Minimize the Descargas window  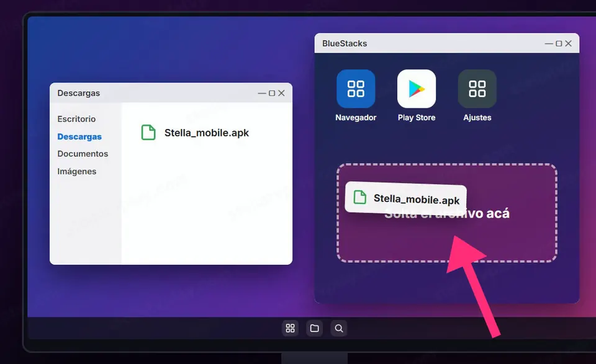pos(262,93)
